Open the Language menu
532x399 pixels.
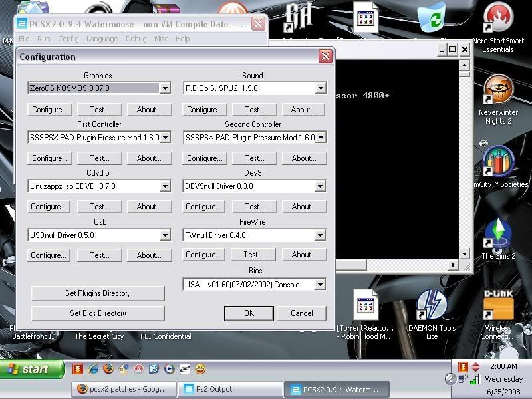pos(102,39)
